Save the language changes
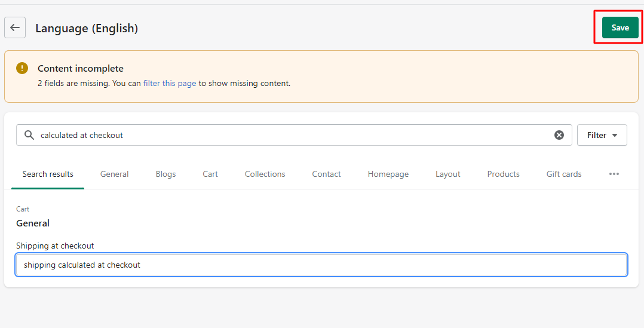This screenshot has width=644, height=328. (x=620, y=27)
